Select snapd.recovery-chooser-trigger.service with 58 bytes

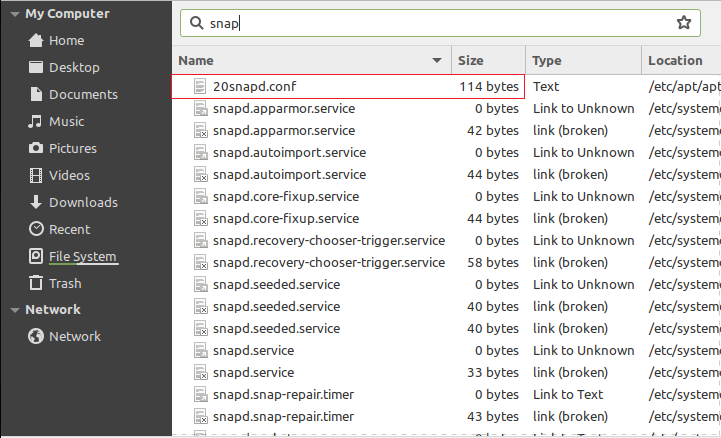pyautogui.click(x=328, y=263)
